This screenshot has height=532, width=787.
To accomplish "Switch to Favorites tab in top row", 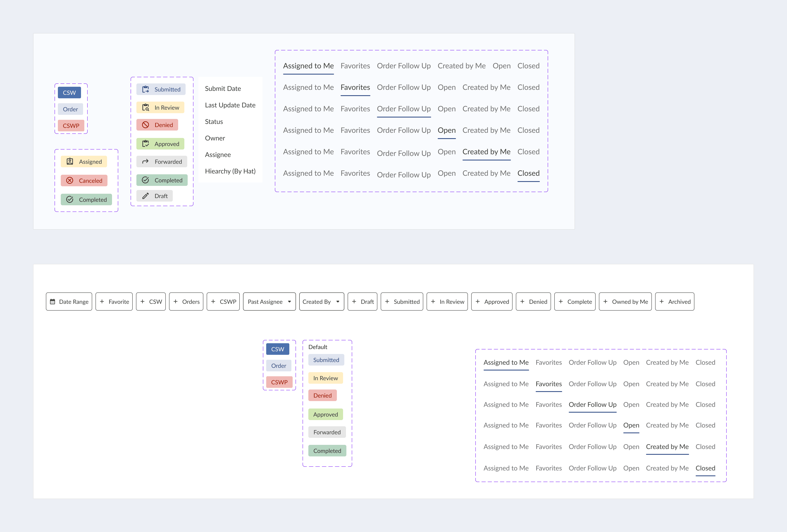I will [x=355, y=66].
